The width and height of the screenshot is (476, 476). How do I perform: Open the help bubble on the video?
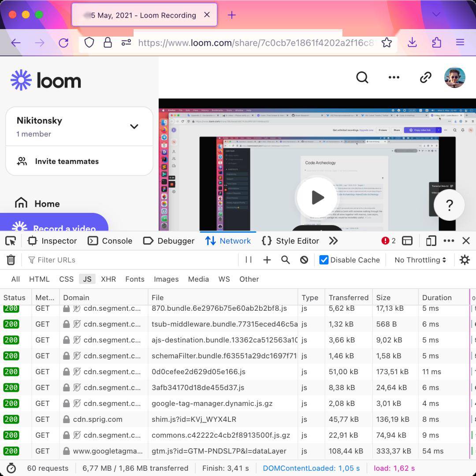click(449, 205)
